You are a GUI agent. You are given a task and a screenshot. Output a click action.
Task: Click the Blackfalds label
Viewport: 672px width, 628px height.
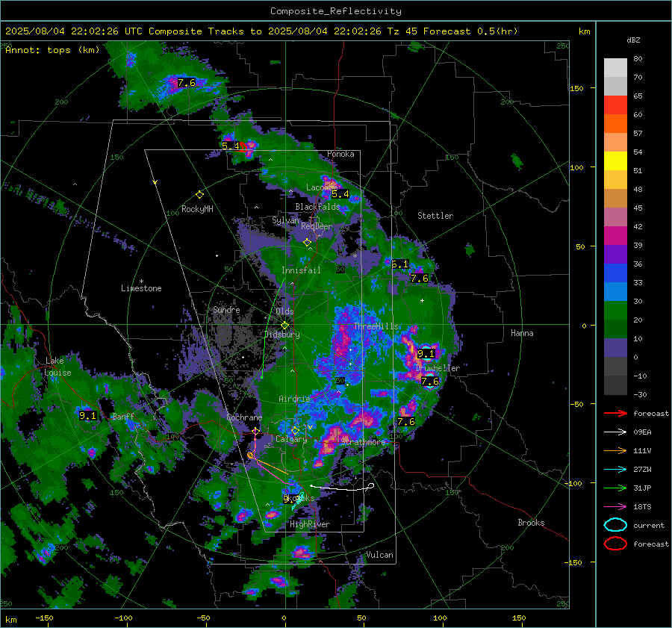[317, 207]
